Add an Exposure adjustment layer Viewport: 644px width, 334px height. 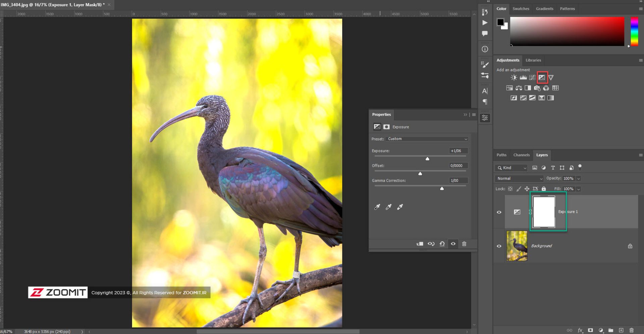tap(542, 77)
